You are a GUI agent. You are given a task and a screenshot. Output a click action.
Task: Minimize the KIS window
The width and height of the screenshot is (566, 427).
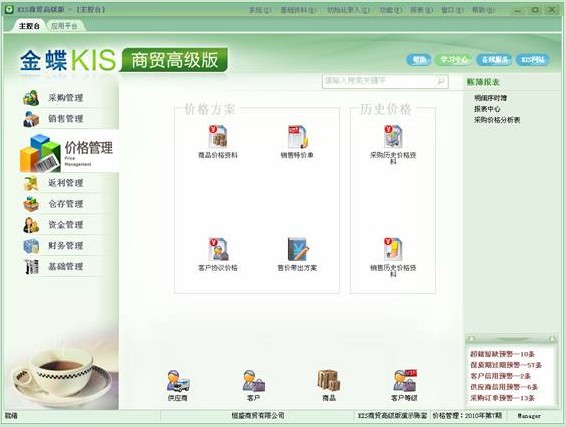518,10
